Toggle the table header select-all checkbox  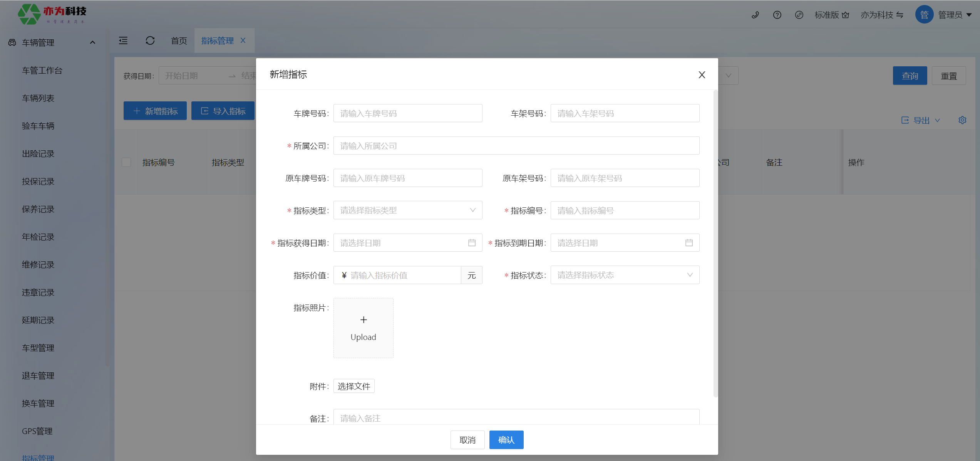click(x=126, y=162)
